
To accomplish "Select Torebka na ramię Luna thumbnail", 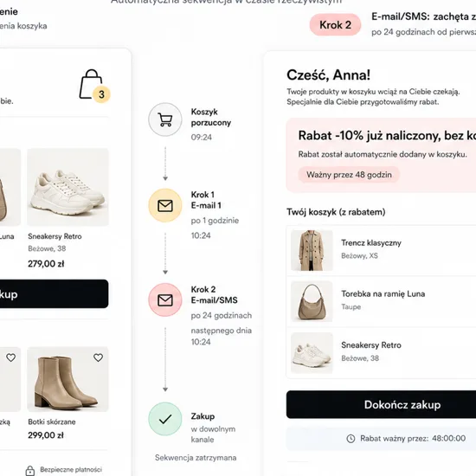I will [x=312, y=301].
